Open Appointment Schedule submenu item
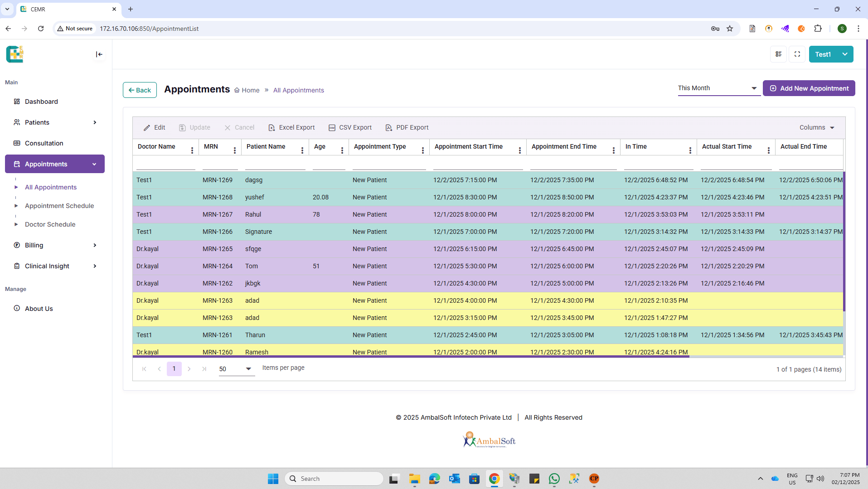Screen dimensions: 868x489 pos(59,206)
